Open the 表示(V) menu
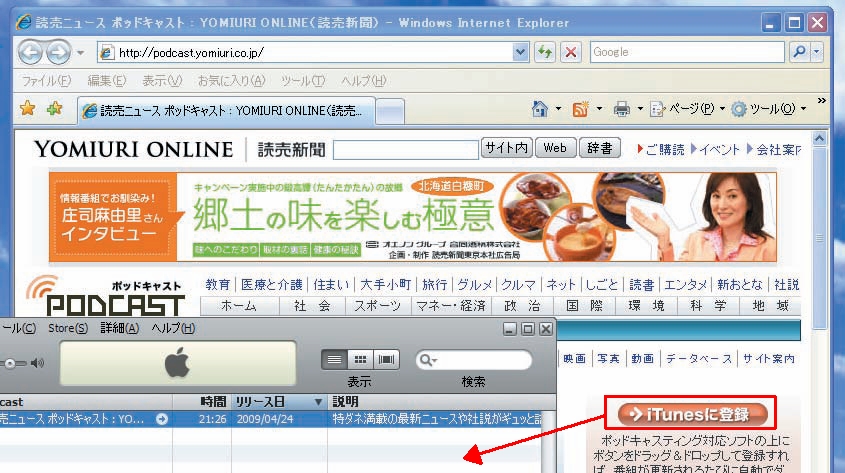845x473 pixels. pos(162,81)
